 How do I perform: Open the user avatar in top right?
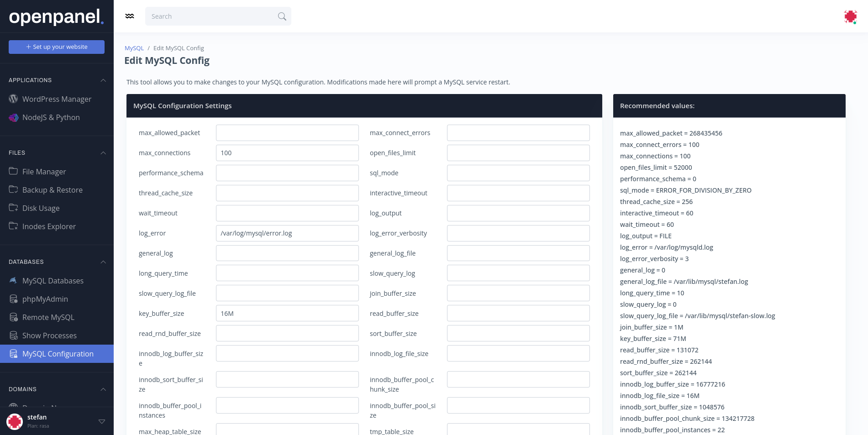pyautogui.click(x=850, y=16)
